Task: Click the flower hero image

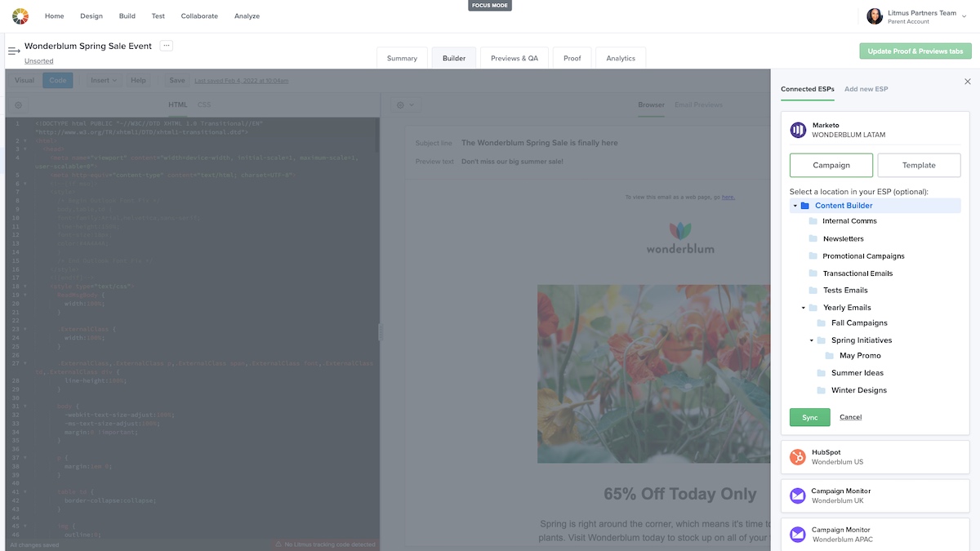Action: 653,373
